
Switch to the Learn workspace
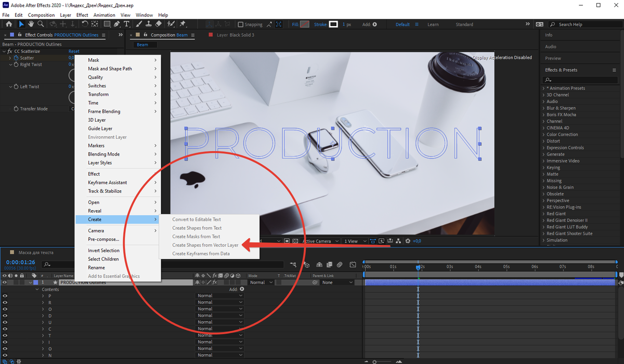coord(433,24)
